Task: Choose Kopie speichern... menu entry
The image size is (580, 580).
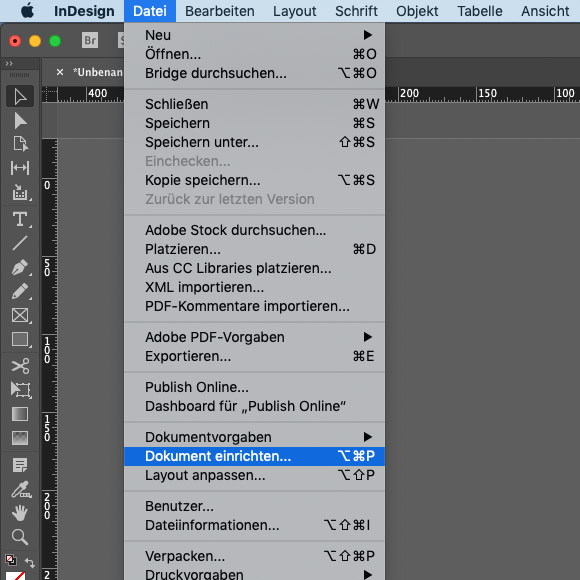Action: (x=254, y=180)
